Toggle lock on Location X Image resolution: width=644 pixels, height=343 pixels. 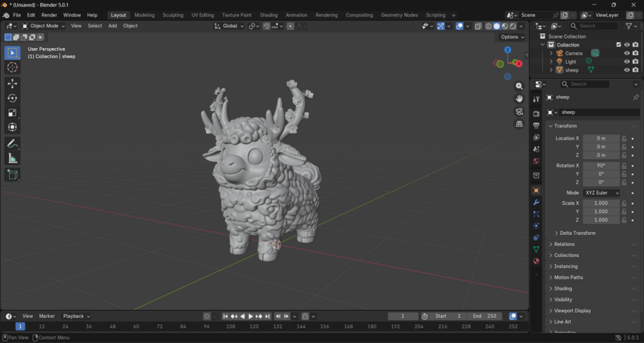[624, 139]
